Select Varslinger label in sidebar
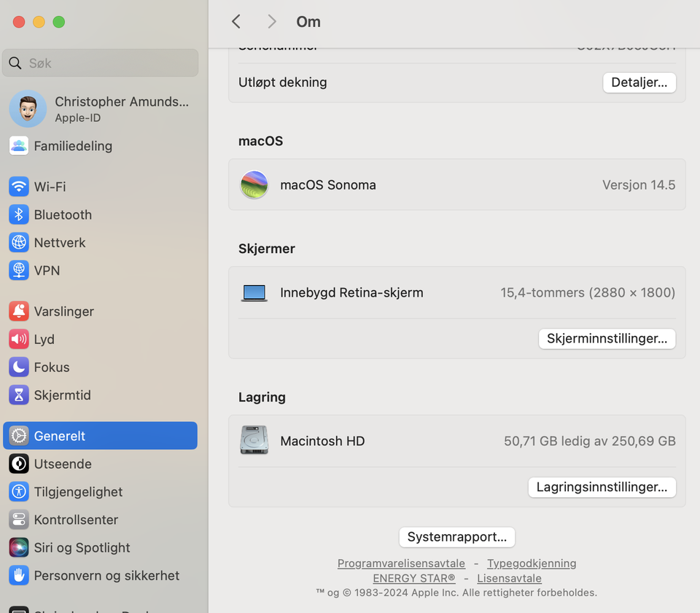 (x=64, y=311)
